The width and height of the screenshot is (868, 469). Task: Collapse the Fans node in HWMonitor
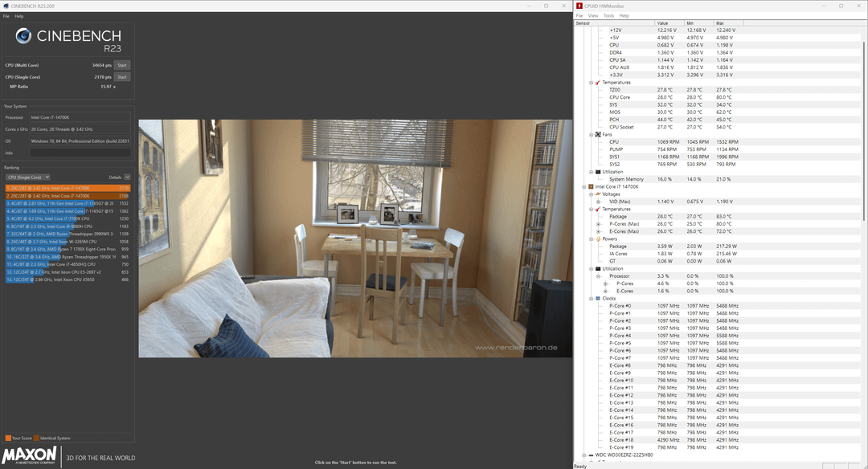[591, 134]
